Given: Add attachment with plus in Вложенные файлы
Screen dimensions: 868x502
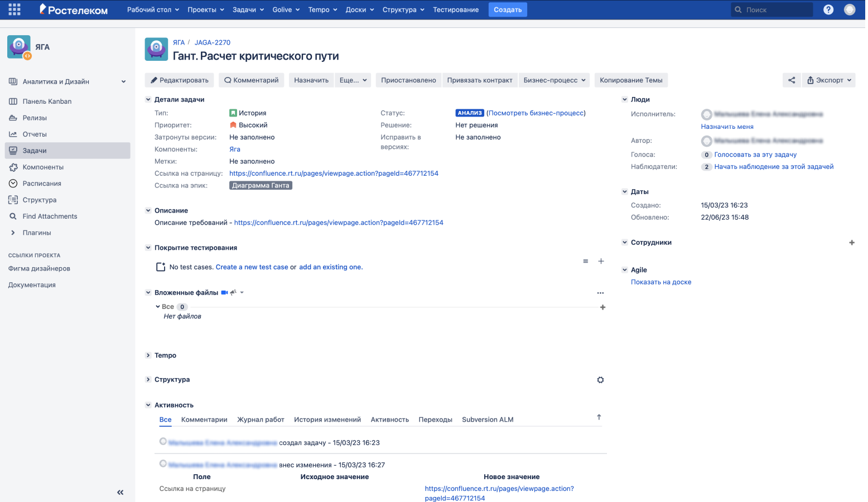Looking at the screenshot, I should click(x=602, y=307).
